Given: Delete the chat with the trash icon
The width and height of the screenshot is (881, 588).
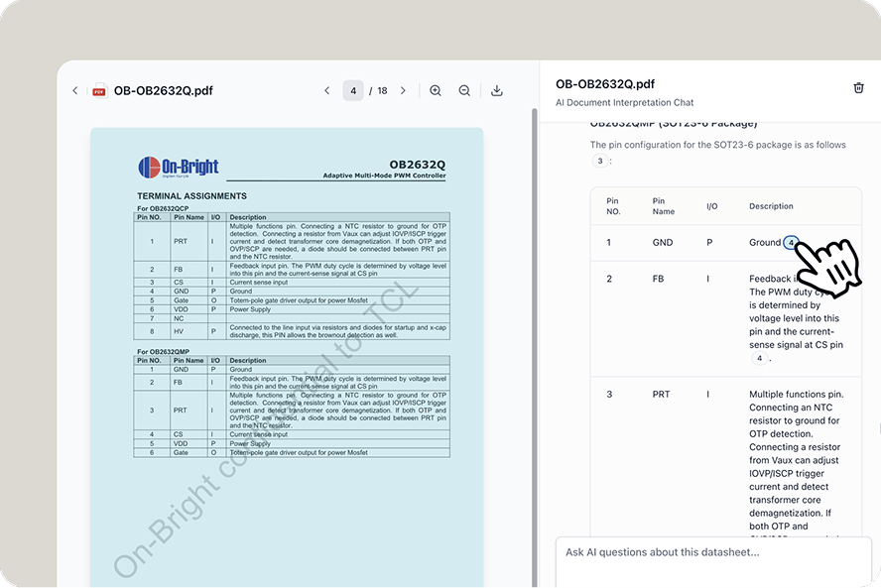Looking at the screenshot, I should point(858,87).
